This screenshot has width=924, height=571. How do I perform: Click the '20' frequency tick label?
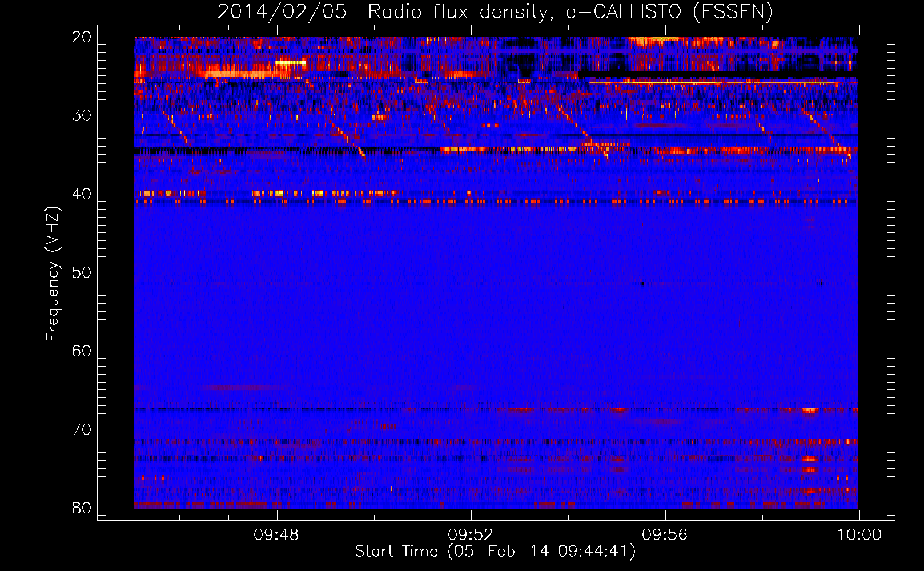tap(82, 37)
